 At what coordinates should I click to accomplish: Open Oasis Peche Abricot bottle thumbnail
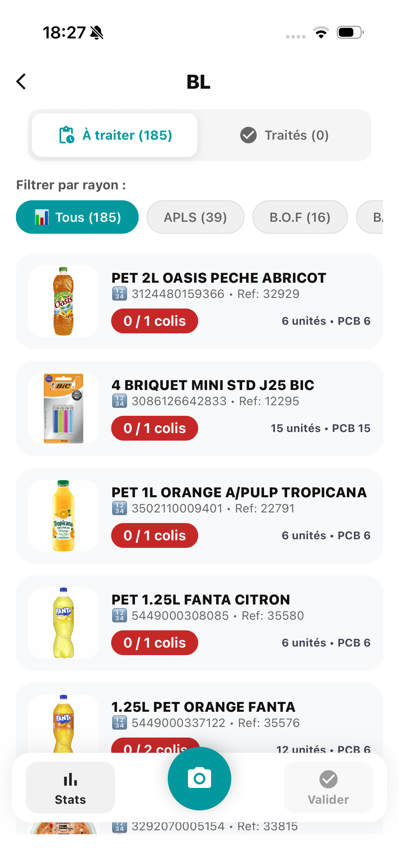pos(63,301)
